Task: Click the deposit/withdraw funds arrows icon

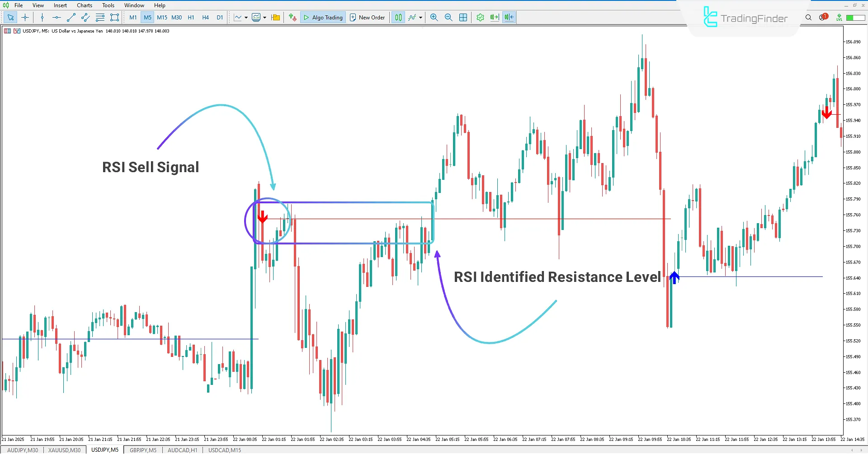Action: [292, 17]
